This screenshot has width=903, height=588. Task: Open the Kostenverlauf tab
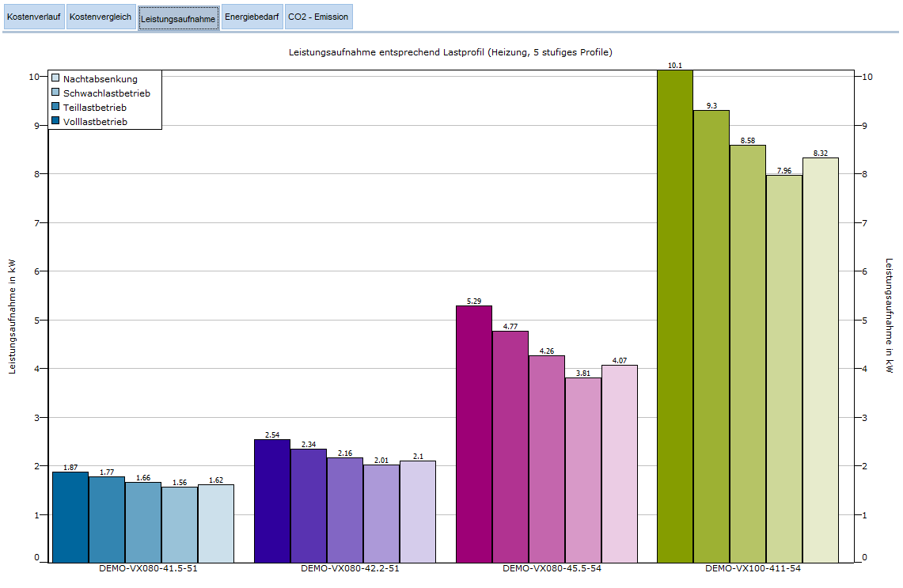(34, 17)
